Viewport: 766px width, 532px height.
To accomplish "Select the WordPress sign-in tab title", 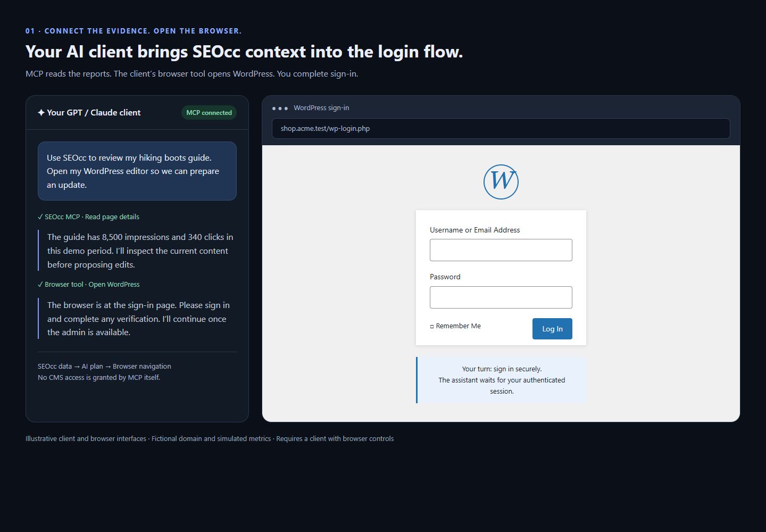I will [x=321, y=108].
